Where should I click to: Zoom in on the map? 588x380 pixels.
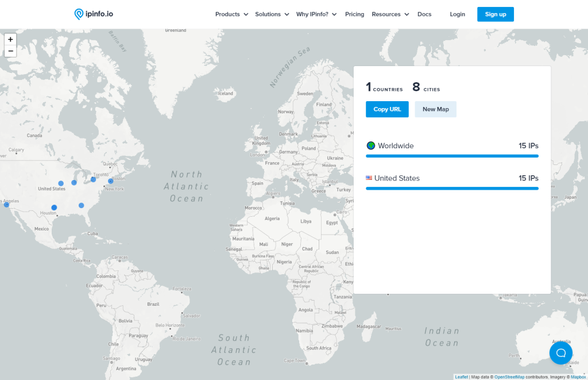10,40
